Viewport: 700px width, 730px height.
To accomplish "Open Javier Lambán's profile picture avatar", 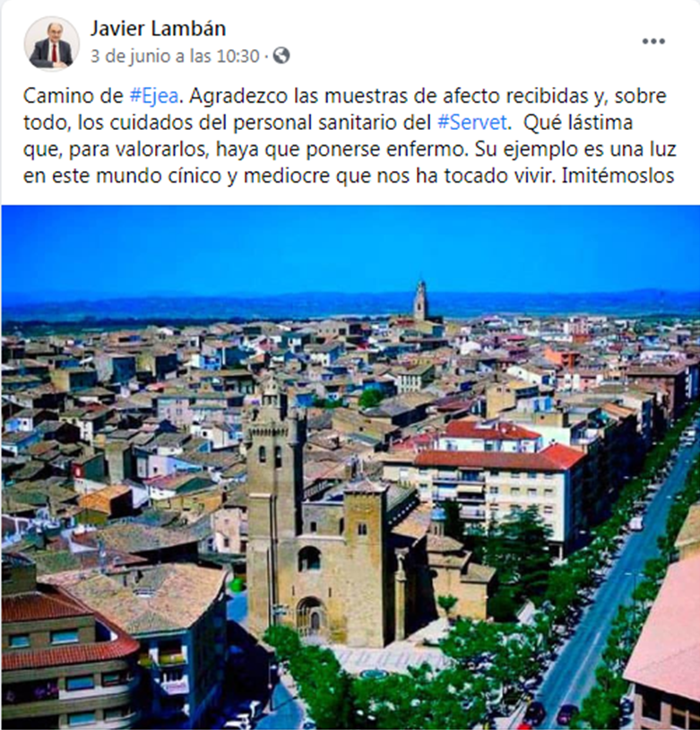I will (x=52, y=44).
